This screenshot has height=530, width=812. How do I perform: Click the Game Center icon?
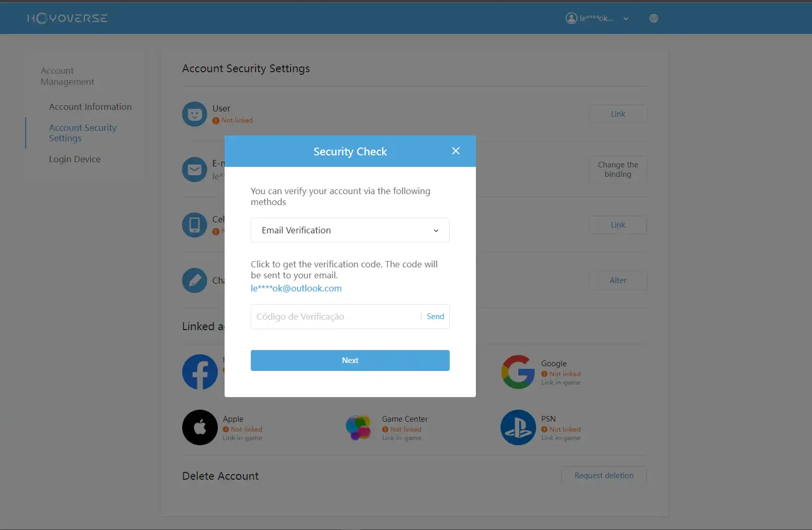click(x=359, y=427)
